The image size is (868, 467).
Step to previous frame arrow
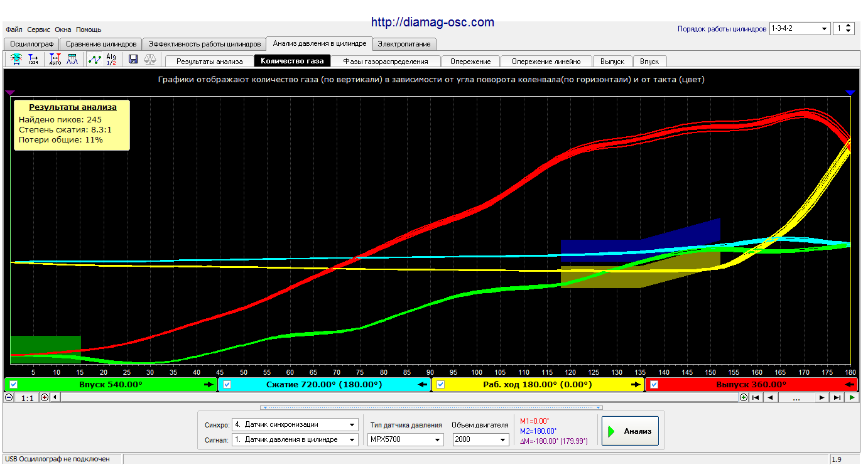point(771,397)
